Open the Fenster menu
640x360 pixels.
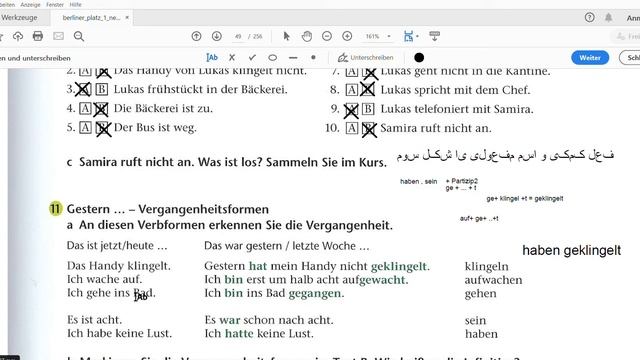(55, 4)
